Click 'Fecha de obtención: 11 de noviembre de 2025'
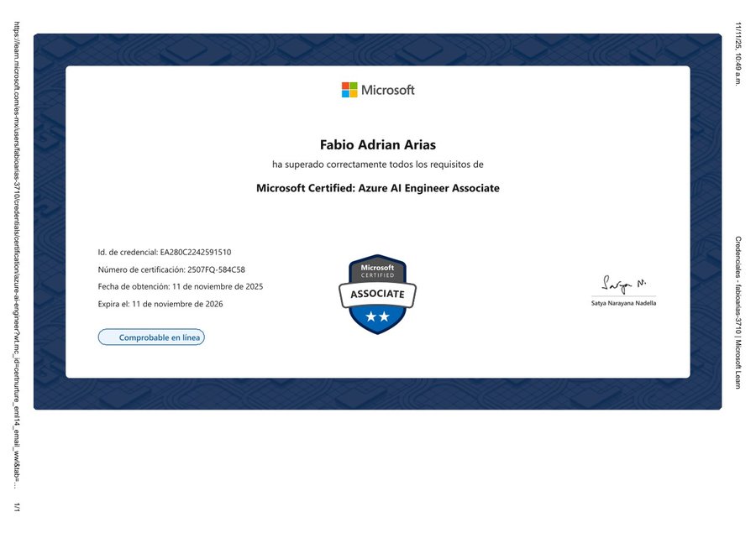The height and width of the screenshot is (533, 756). click(181, 286)
